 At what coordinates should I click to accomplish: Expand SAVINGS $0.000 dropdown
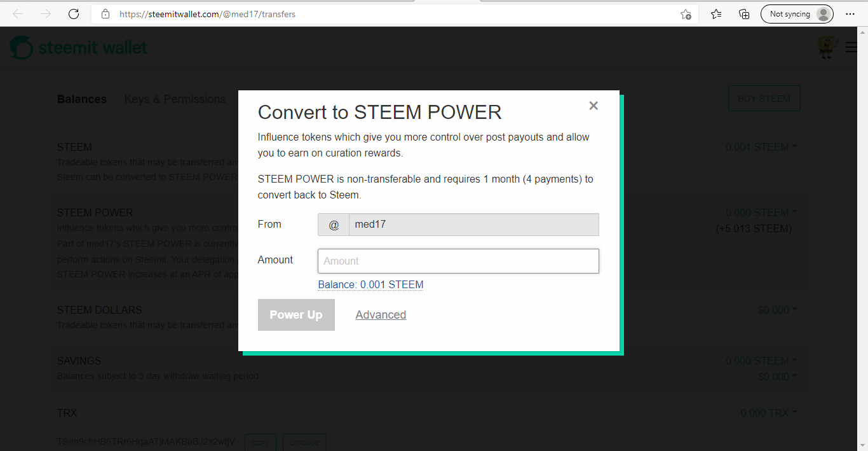(777, 377)
